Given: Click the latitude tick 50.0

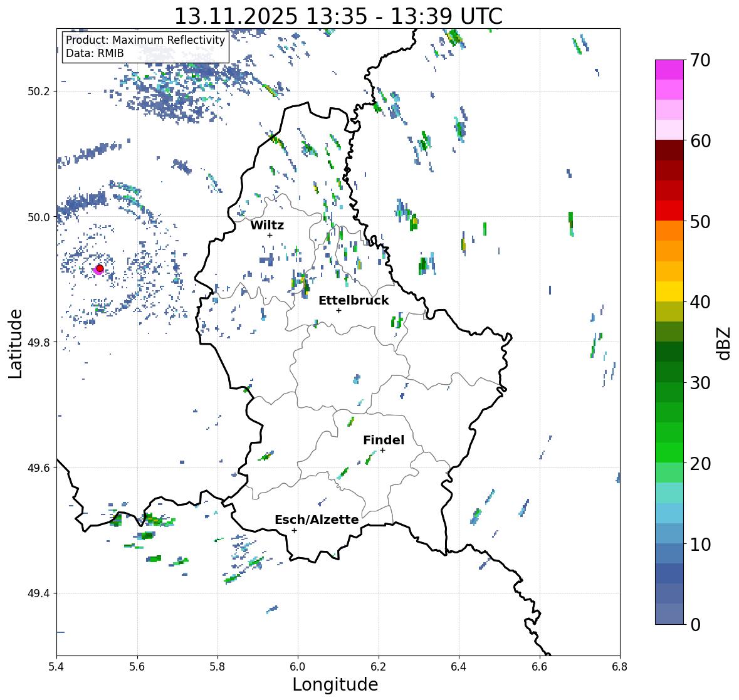Looking at the screenshot, I should [x=38, y=217].
